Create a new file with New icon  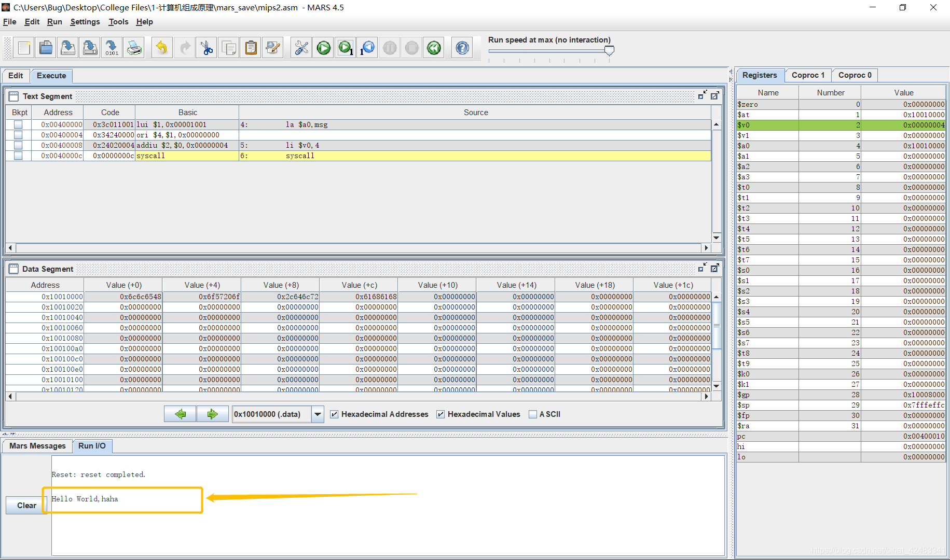pyautogui.click(x=24, y=48)
